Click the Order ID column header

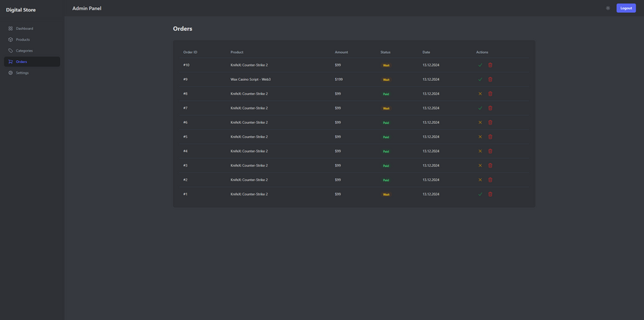[x=190, y=52]
